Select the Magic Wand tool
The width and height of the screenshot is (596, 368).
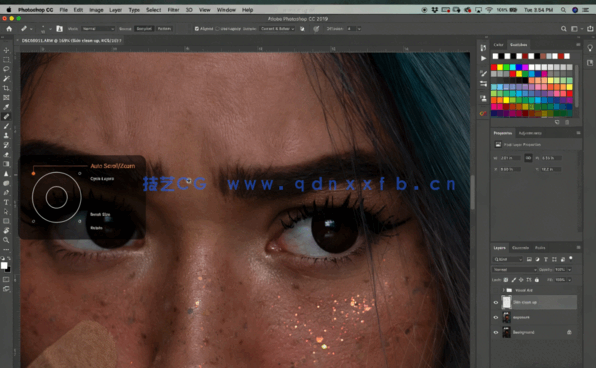click(6, 79)
